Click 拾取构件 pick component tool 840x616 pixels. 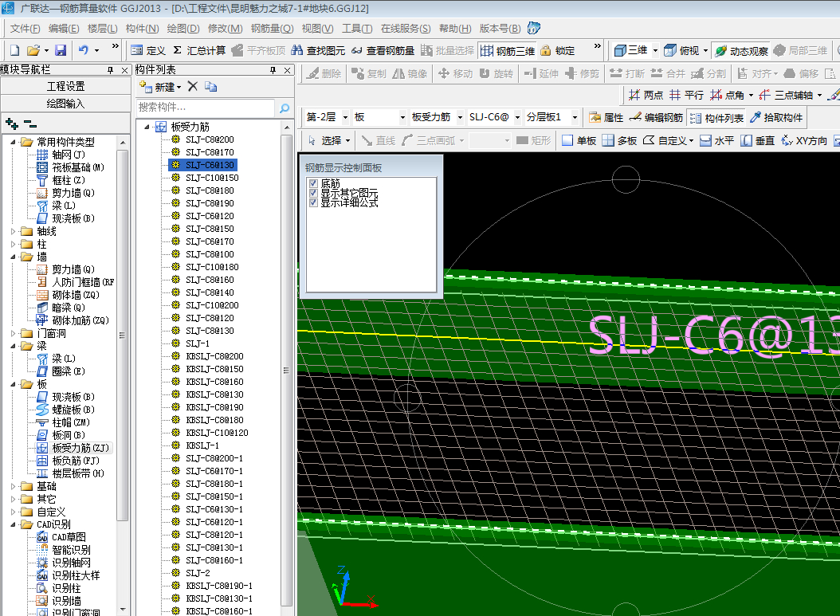(775, 117)
